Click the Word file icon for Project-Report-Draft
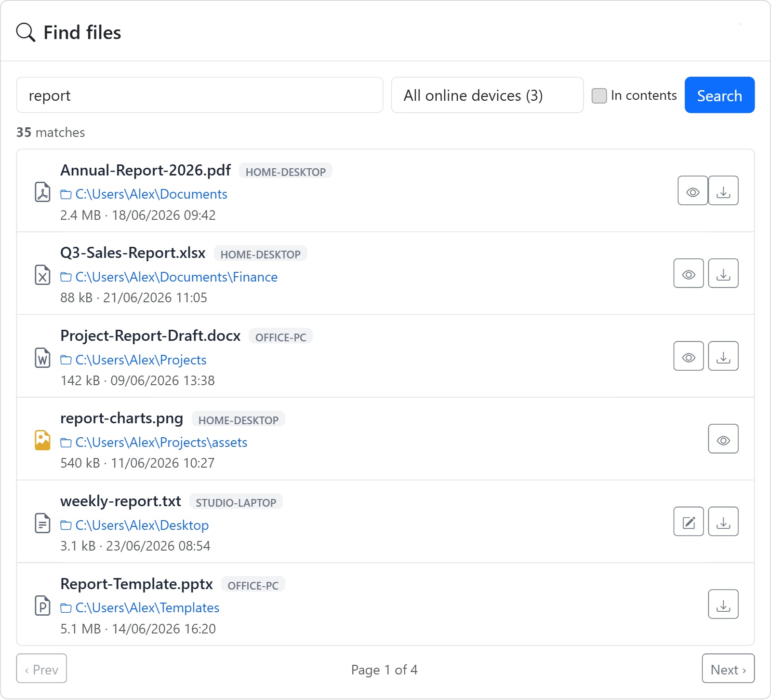The image size is (771, 700). click(42, 358)
